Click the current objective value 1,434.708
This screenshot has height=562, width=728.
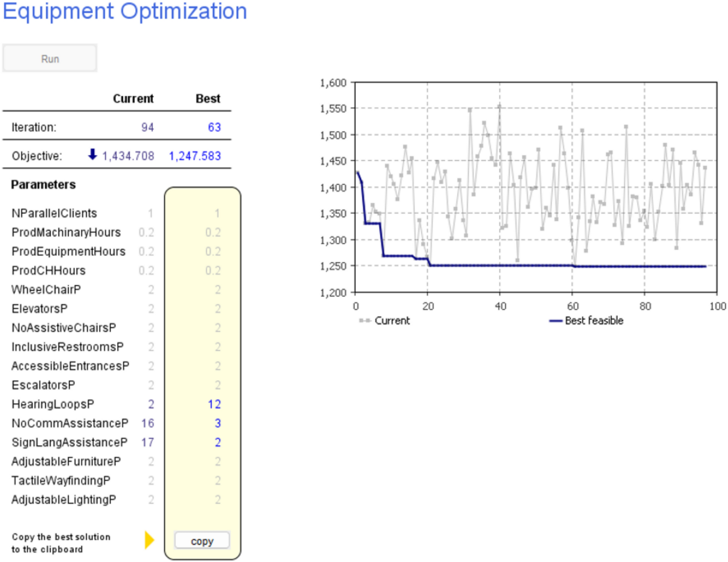(x=128, y=156)
